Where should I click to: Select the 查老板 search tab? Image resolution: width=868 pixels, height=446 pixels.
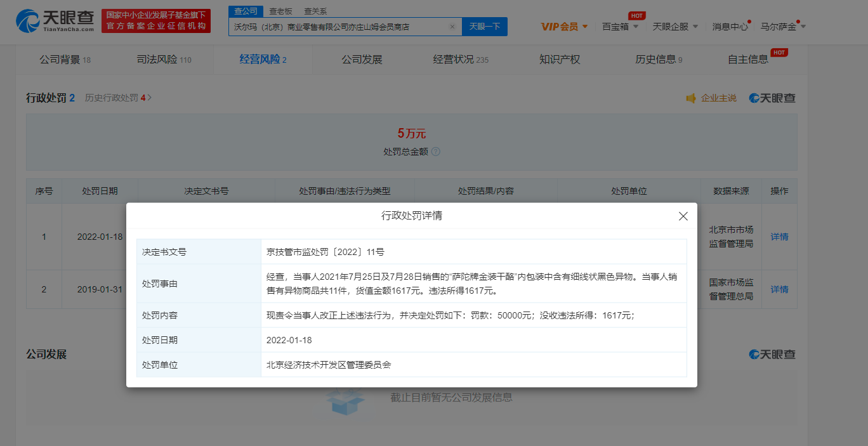pos(280,11)
